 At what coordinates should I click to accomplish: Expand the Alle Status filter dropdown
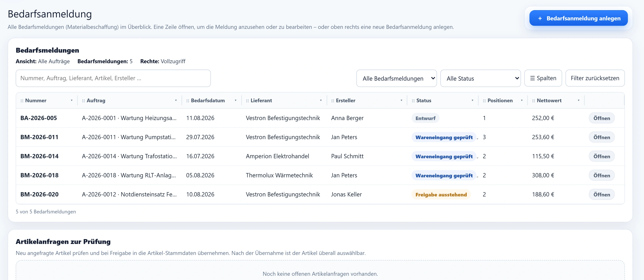pyautogui.click(x=480, y=78)
